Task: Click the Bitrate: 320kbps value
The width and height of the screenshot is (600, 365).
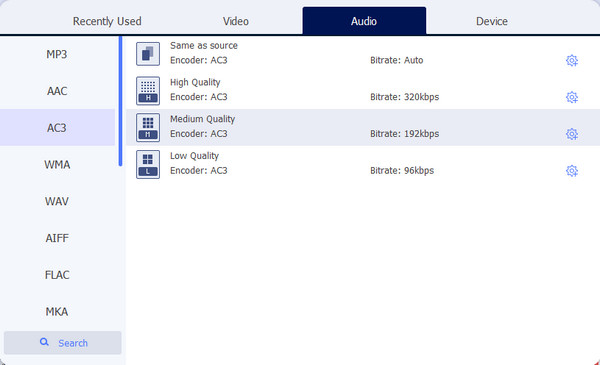Action: coord(404,97)
